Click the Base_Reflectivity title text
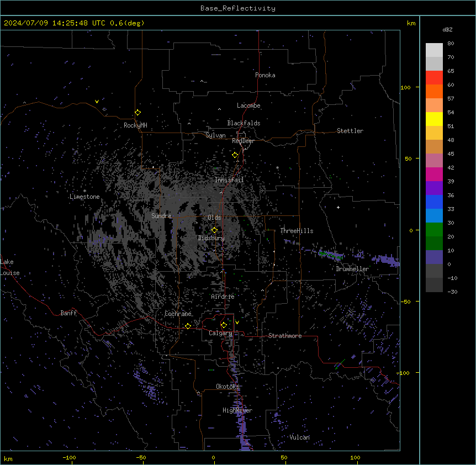Viewport: 476px width, 465px height. [x=238, y=8]
